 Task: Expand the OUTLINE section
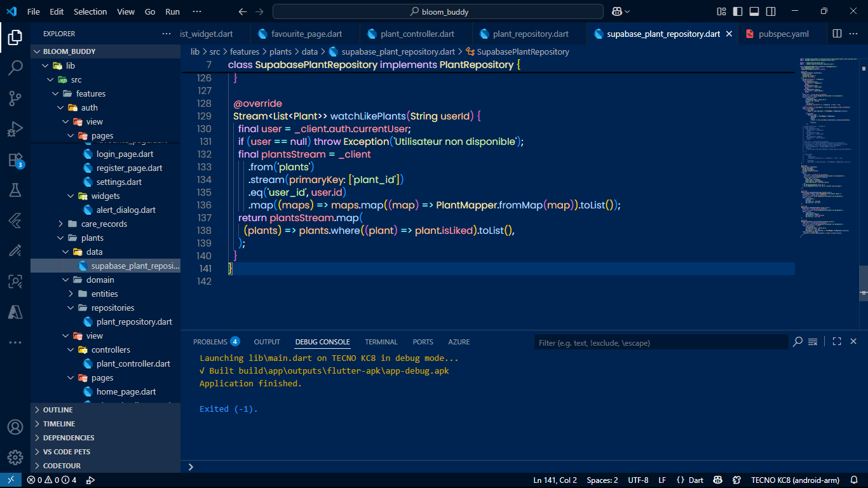tap(58, 410)
